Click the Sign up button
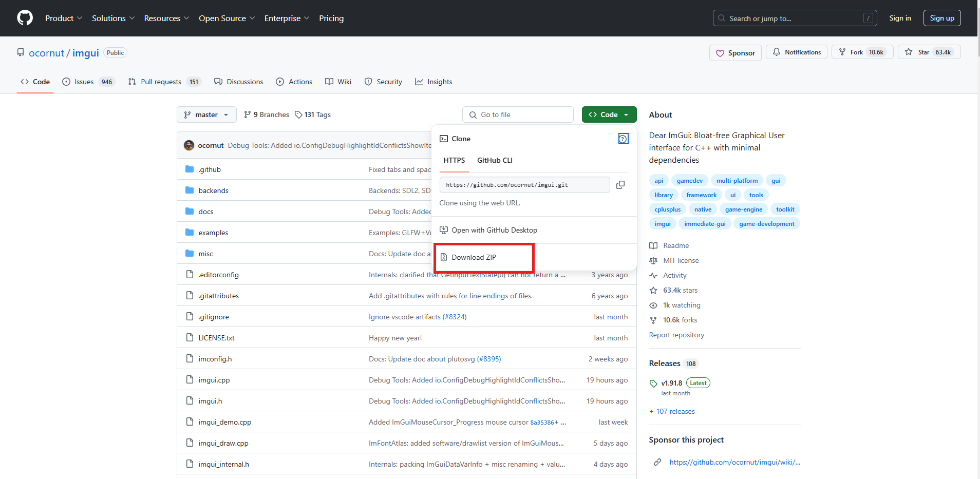This screenshot has height=479, width=980. pyautogui.click(x=942, y=18)
